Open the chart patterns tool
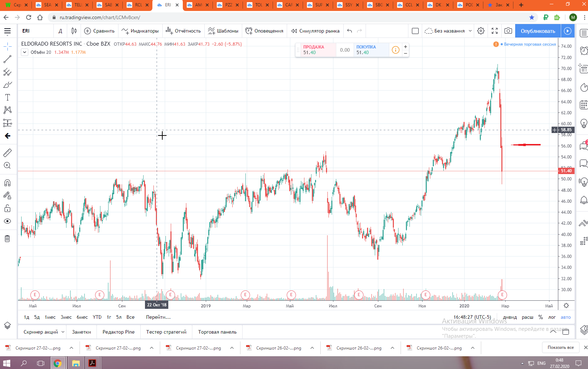The image size is (588, 369). click(7, 110)
